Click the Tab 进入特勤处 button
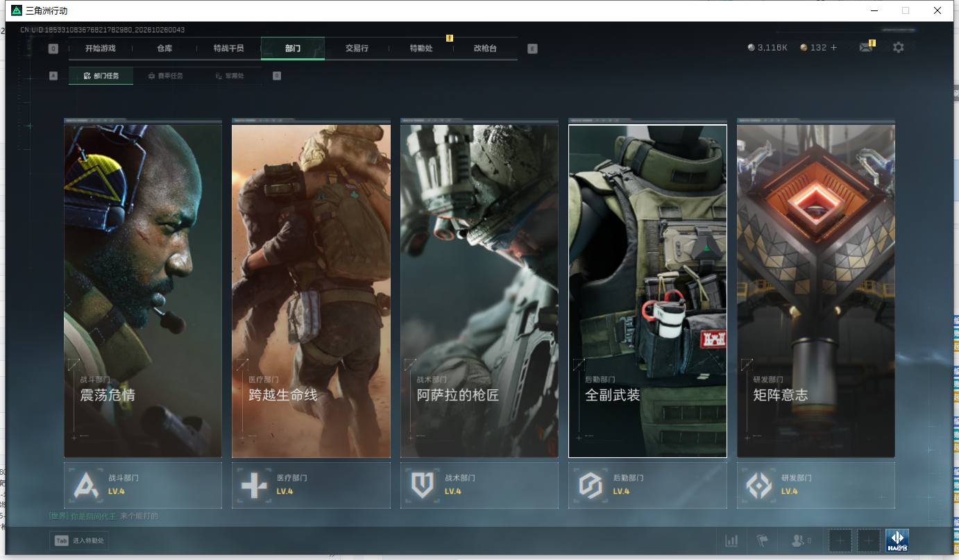This screenshot has height=560, width=959. (x=79, y=541)
